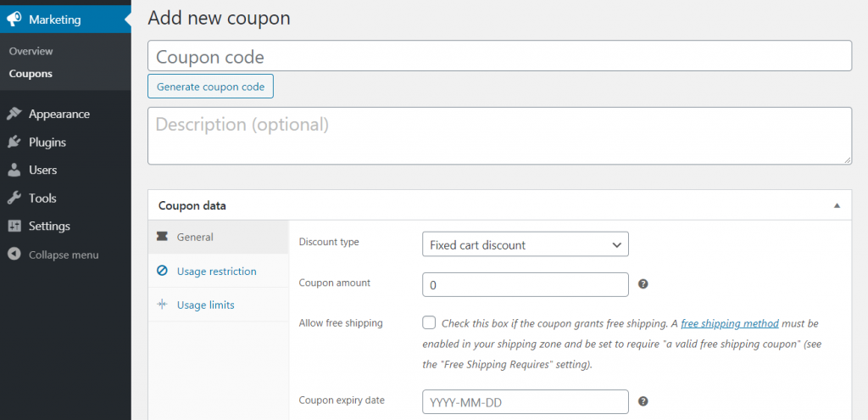Go to the Marketing Overview page
The image size is (868, 420).
tap(31, 52)
